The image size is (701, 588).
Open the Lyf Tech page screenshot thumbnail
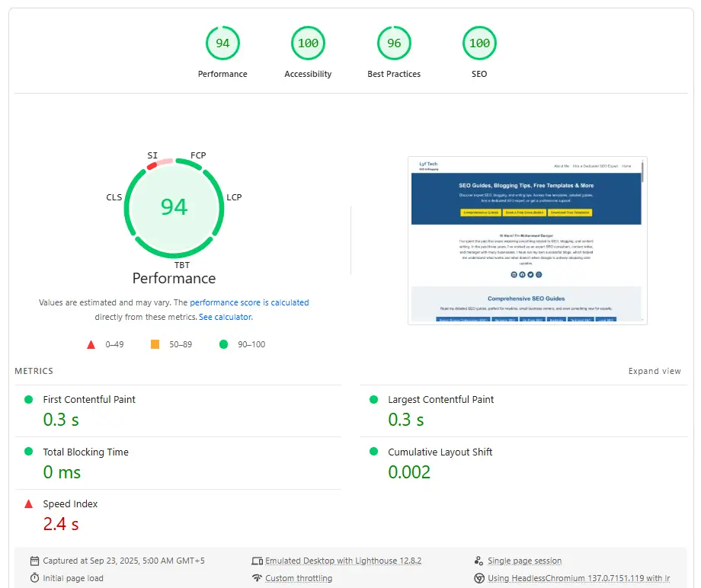point(527,241)
